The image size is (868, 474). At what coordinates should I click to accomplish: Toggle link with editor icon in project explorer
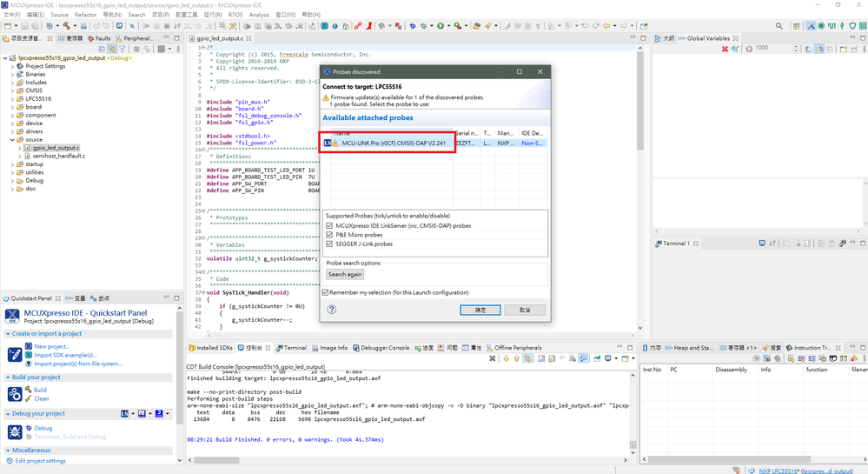(x=112, y=49)
